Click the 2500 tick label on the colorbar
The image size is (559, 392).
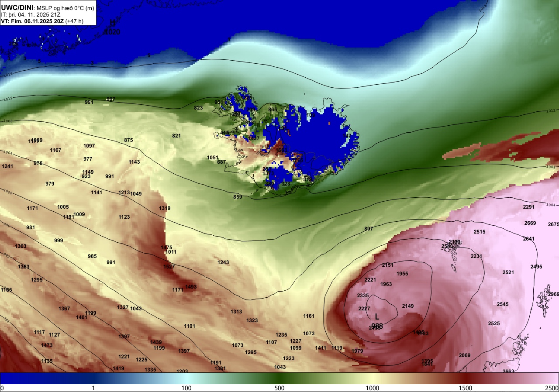click(x=552, y=388)
